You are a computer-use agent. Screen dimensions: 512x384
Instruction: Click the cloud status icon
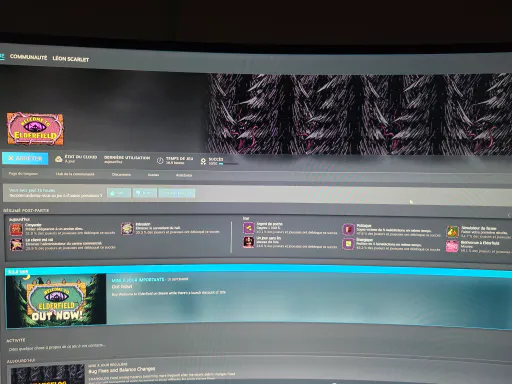pos(59,159)
